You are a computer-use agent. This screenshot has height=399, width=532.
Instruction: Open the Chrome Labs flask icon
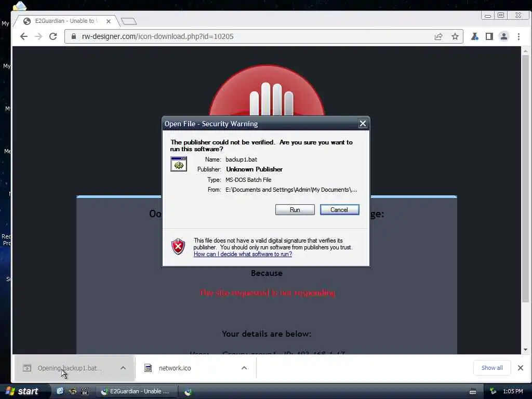pyautogui.click(x=475, y=36)
